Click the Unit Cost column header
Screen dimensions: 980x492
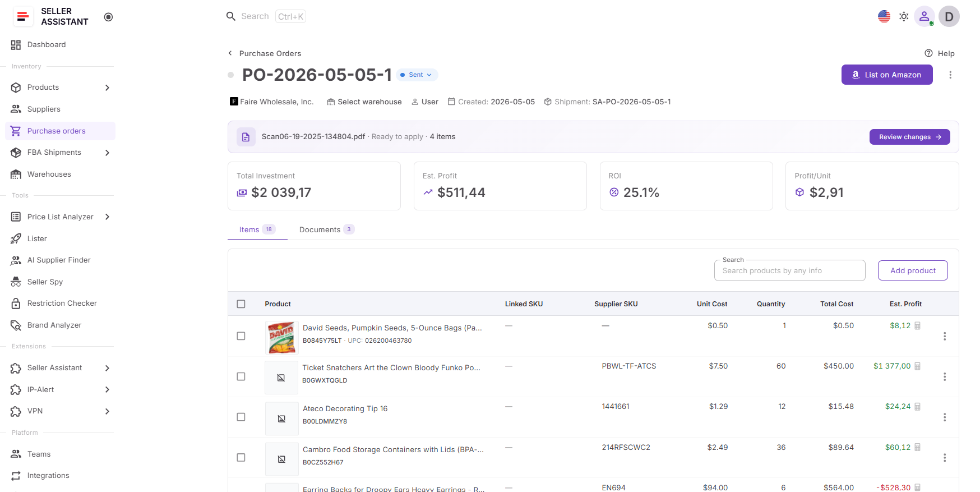point(712,304)
